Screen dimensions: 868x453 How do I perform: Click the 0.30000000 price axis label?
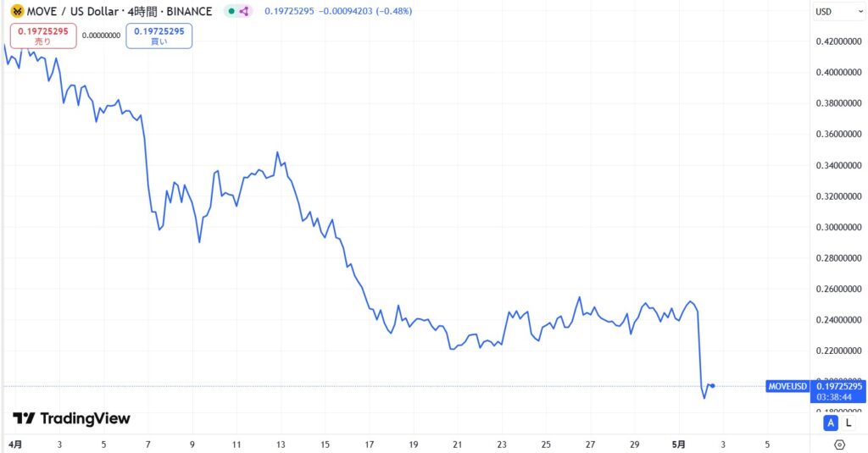point(838,227)
